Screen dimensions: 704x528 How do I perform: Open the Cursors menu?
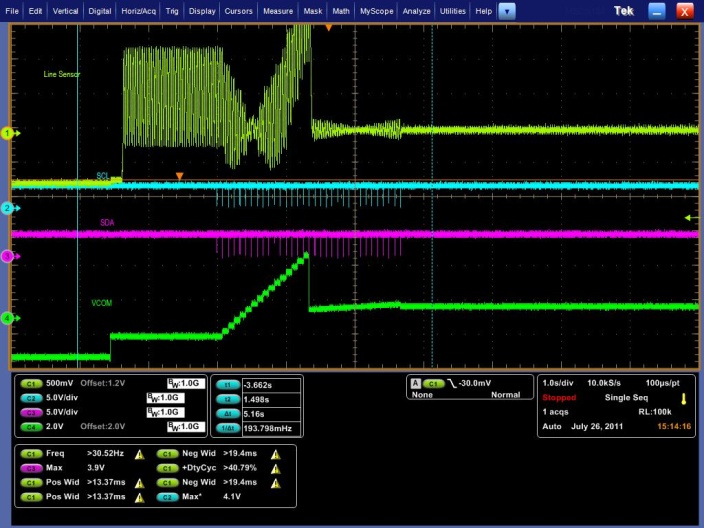point(238,10)
